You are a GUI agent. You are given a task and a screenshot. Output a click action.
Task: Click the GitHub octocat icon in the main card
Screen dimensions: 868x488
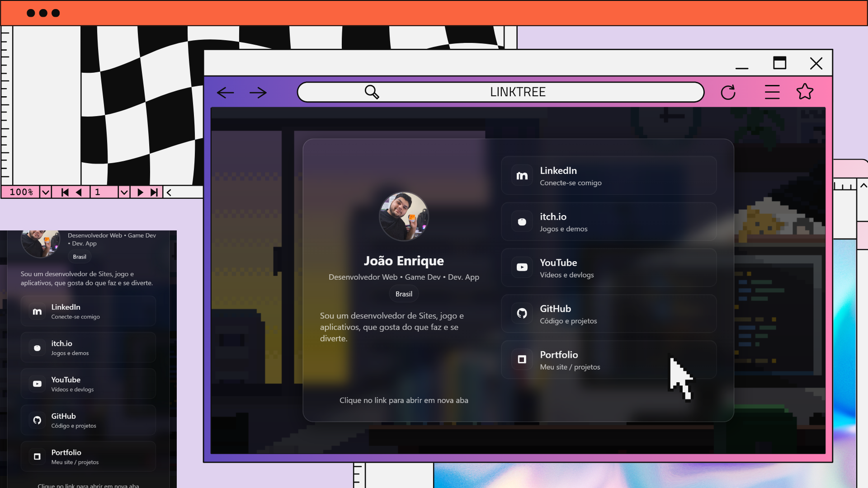pyautogui.click(x=522, y=314)
